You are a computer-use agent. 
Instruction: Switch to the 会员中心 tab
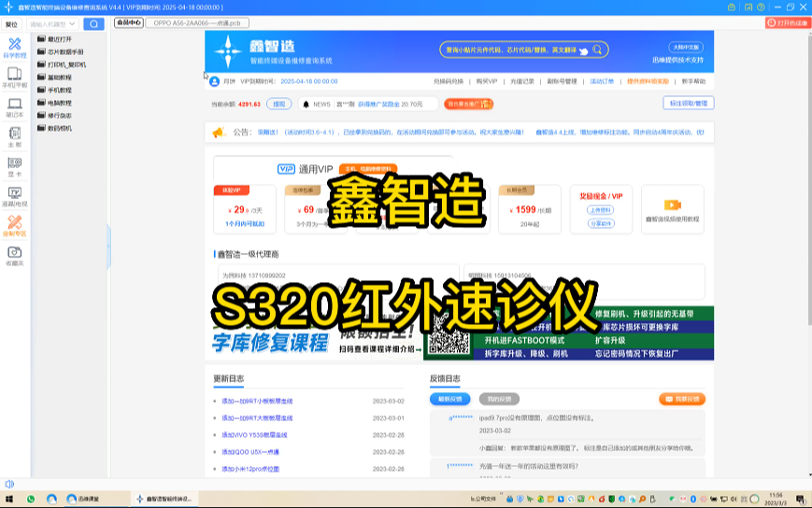click(x=128, y=22)
